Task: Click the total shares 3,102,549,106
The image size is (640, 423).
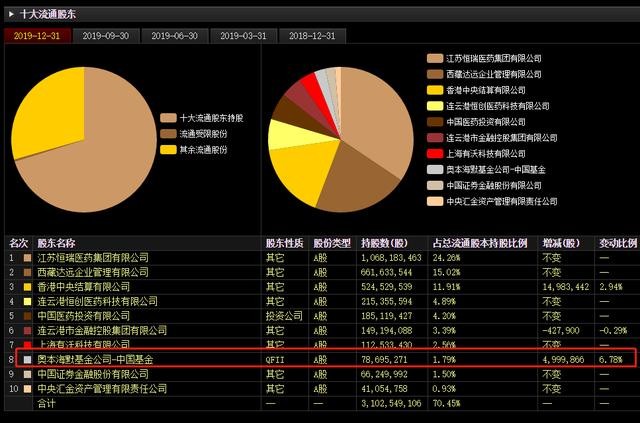Action: (391, 403)
